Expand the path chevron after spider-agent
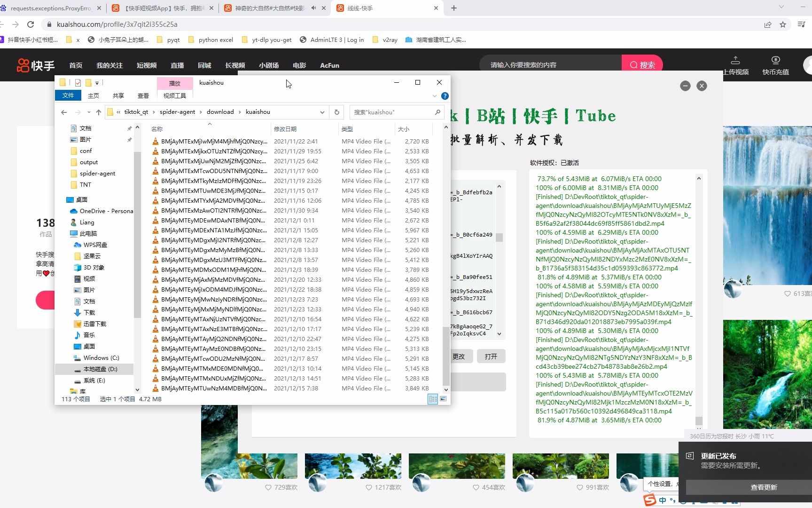This screenshot has width=812, height=508. pyautogui.click(x=201, y=112)
